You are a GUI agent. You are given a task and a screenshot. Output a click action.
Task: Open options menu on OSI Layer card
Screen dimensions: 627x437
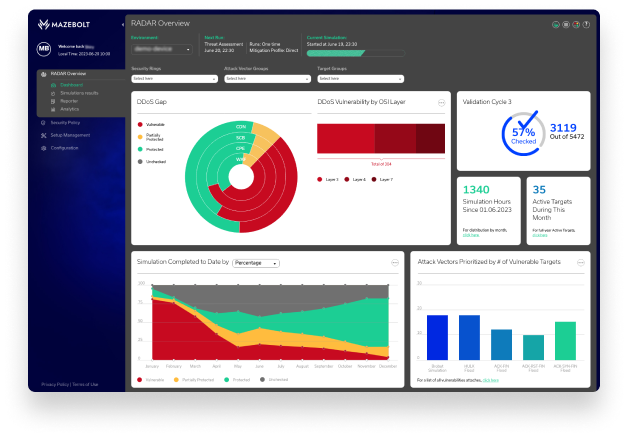point(441,103)
